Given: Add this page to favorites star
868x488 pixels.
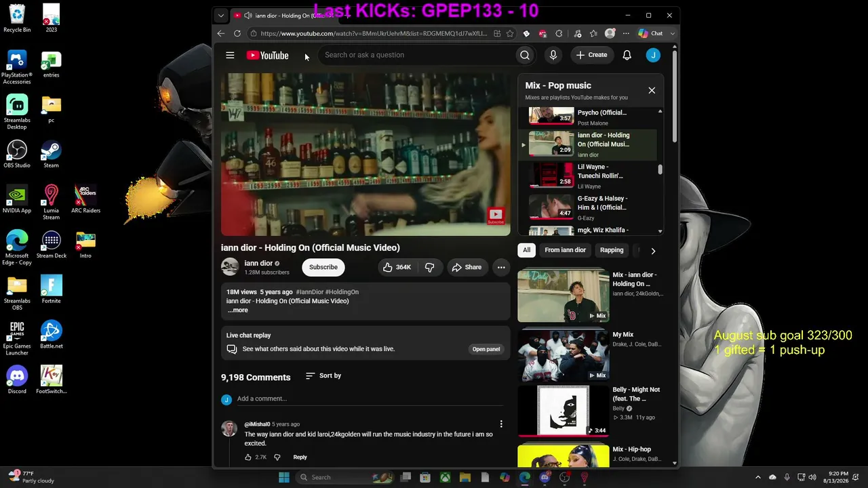Looking at the screenshot, I should pyautogui.click(x=510, y=33).
